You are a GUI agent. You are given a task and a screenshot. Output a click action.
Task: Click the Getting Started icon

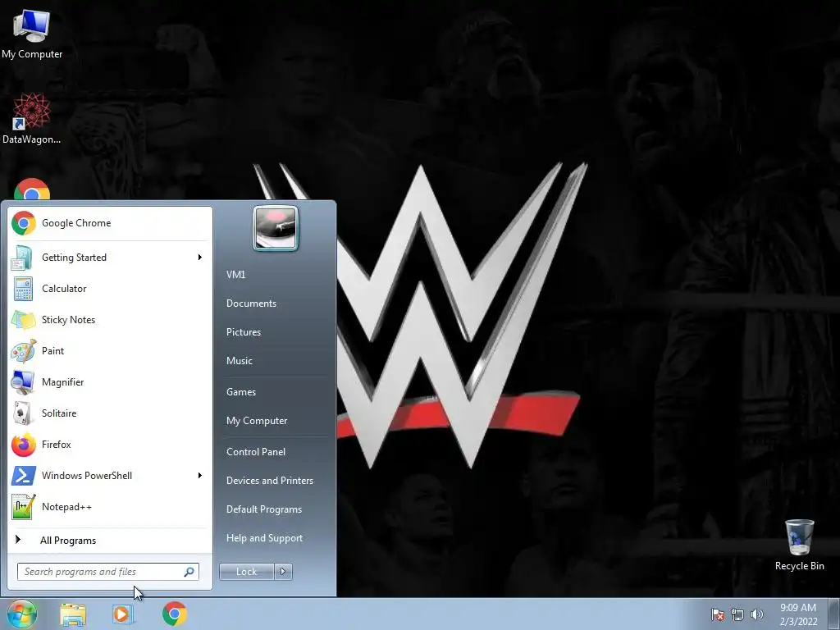pos(23,258)
